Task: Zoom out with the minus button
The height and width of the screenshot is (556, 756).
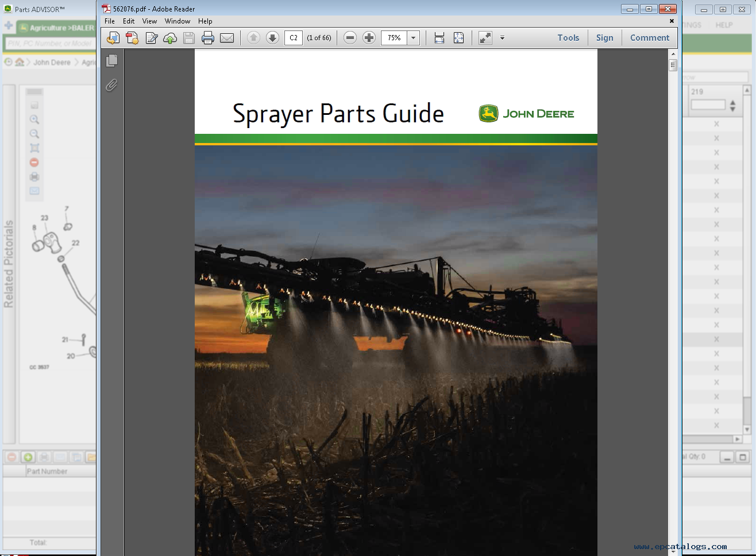Action: tap(350, 38)
